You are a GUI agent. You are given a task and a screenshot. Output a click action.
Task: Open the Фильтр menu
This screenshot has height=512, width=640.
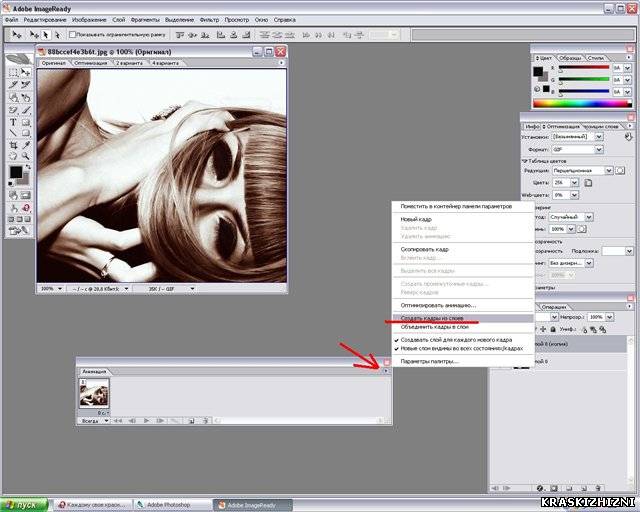209,20
